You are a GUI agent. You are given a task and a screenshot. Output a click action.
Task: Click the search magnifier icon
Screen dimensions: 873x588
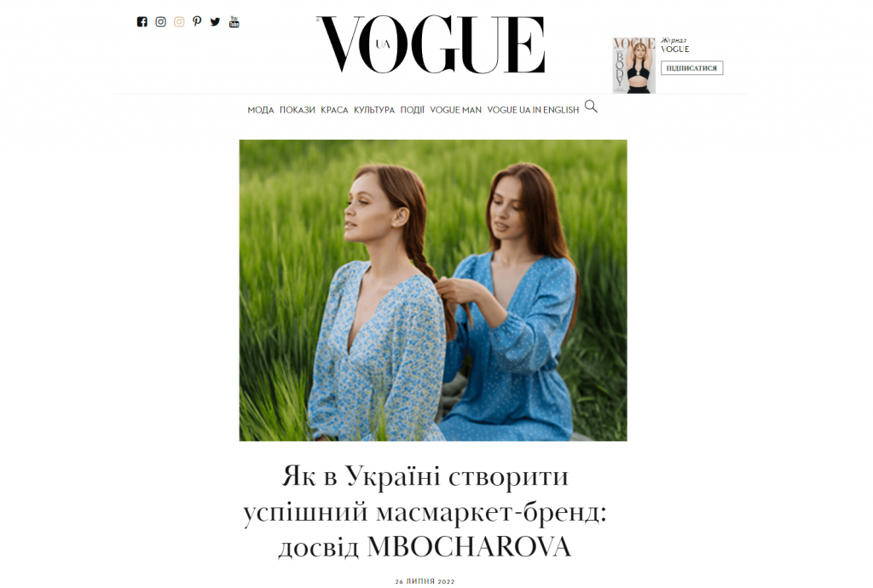[592, 107]
